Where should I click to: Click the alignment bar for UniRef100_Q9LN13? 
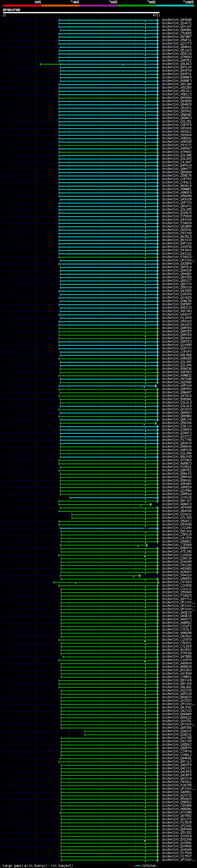pyautogui.click(x=99, y=64)
